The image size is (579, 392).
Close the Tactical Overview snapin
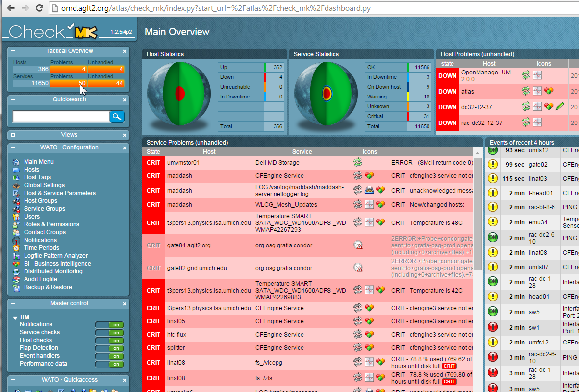125,51
